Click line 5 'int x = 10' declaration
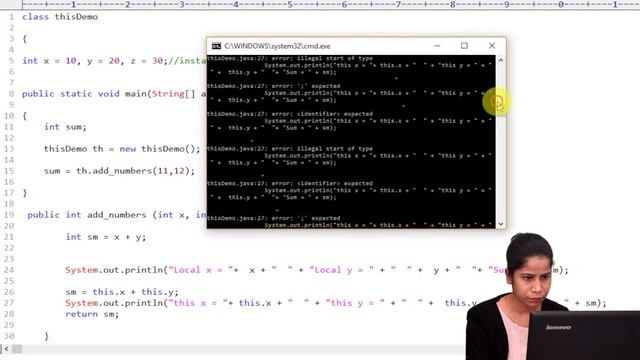The image size is (640, 360). 49,61
